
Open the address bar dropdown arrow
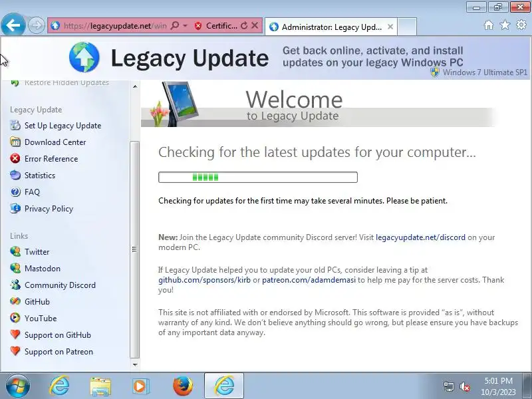coord(185,26)
